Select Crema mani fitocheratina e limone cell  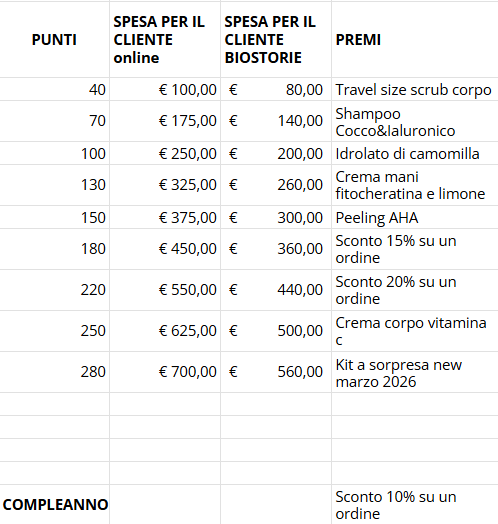[x=415, y=185]
